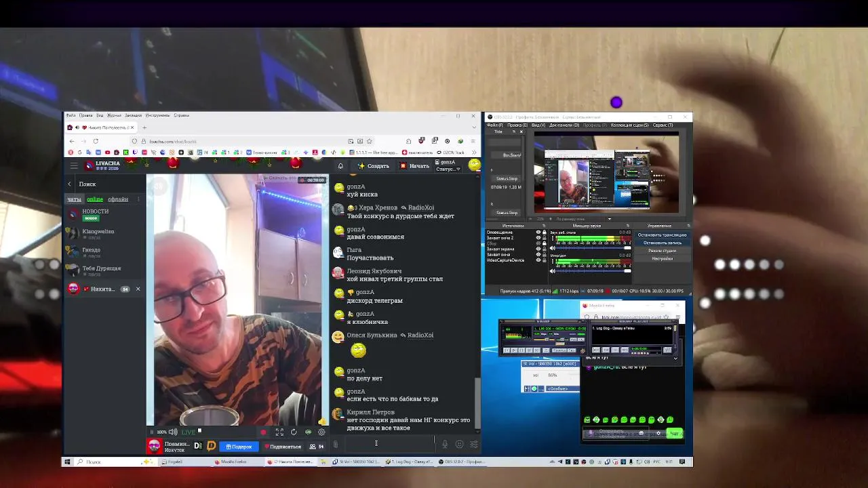
Task: Pause the live video stream
Action: (152, 432)
